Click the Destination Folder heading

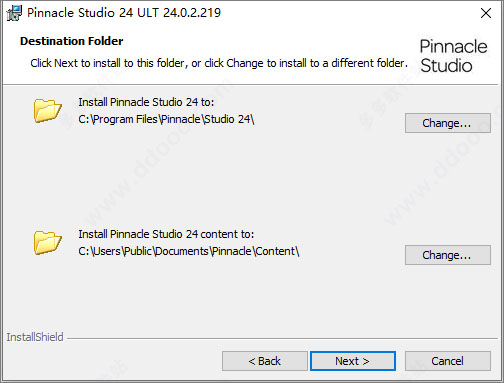pos(71,41)
